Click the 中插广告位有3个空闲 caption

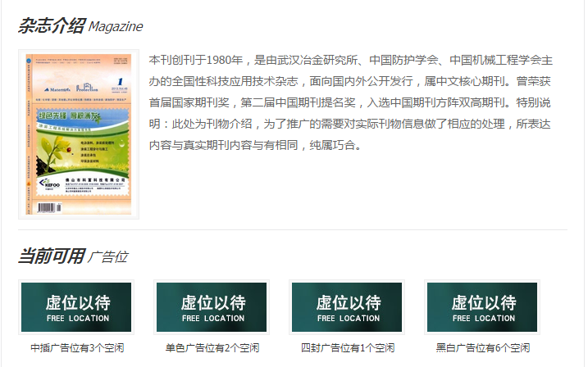(77, 348)
